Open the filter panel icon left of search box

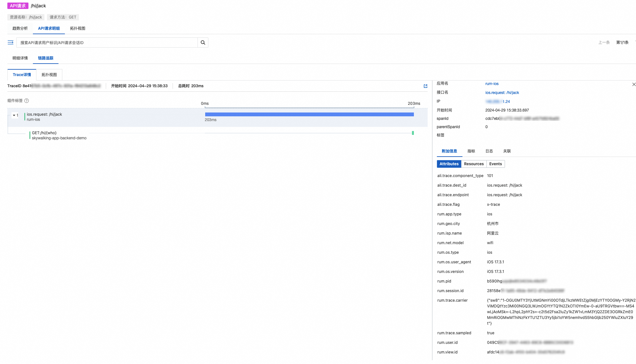11,42
